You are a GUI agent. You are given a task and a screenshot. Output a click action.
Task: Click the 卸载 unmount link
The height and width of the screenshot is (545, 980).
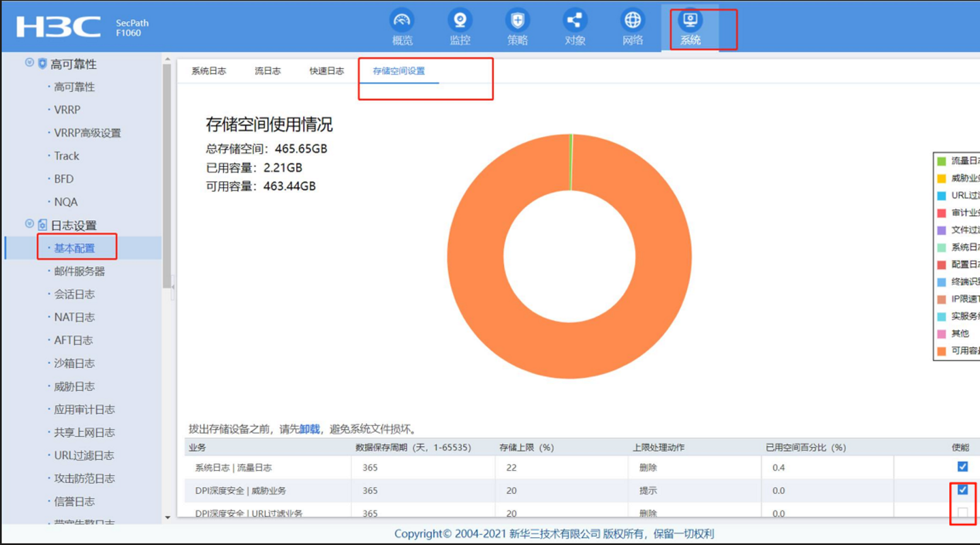[x=309, y=429]
